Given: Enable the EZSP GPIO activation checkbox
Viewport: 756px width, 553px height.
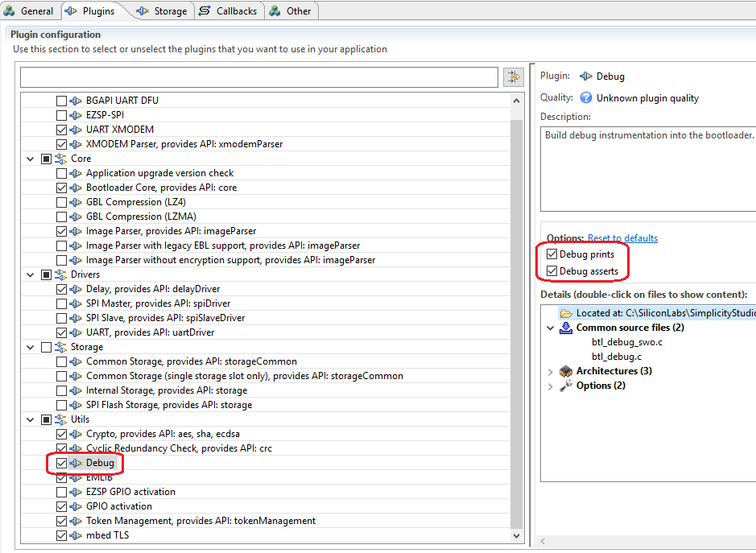Looking at the screenshot, I should pyautogui.click(x=62, y=492).
